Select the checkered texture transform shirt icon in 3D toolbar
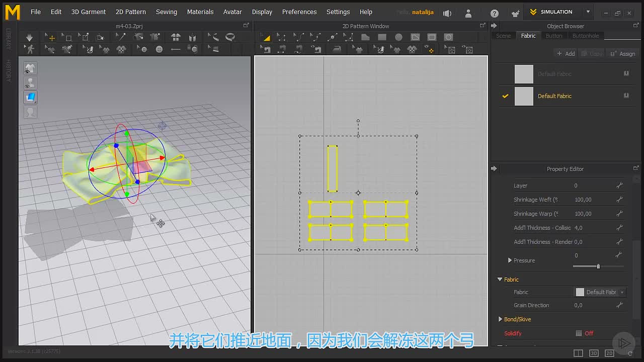 click(x=121, y=49)
